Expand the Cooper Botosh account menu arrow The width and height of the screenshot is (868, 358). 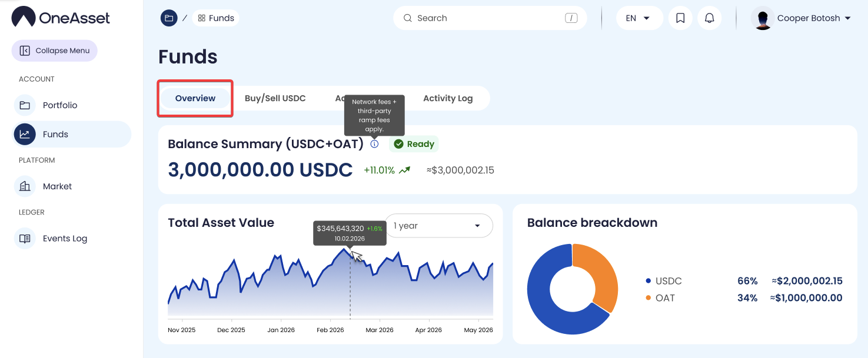(848, 18)
